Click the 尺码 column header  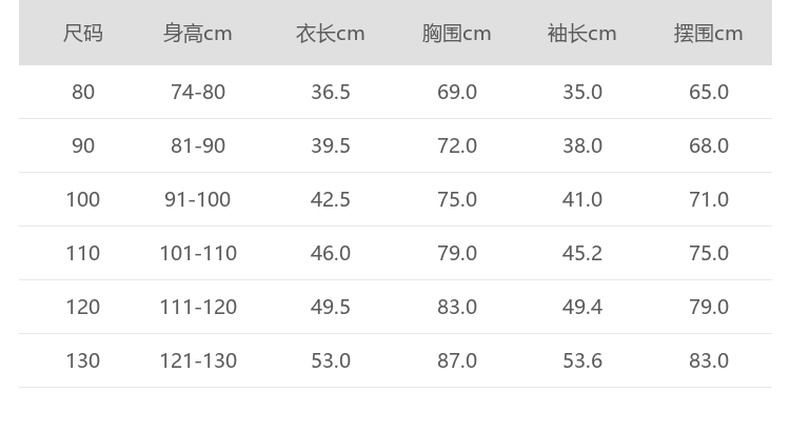click(83, 34)
